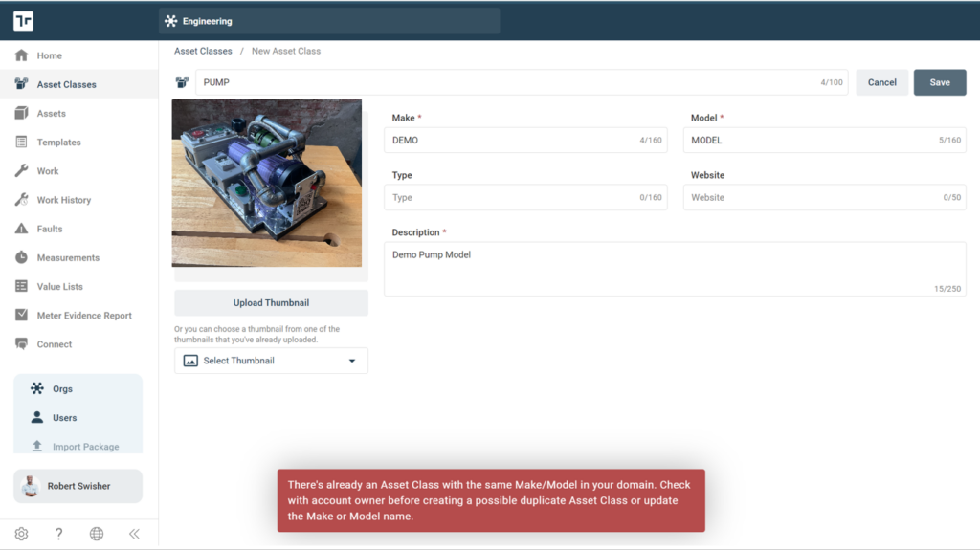This screenshot has width=980, height=550.
Task: Click the Home house icon
Action: (21, 55)
